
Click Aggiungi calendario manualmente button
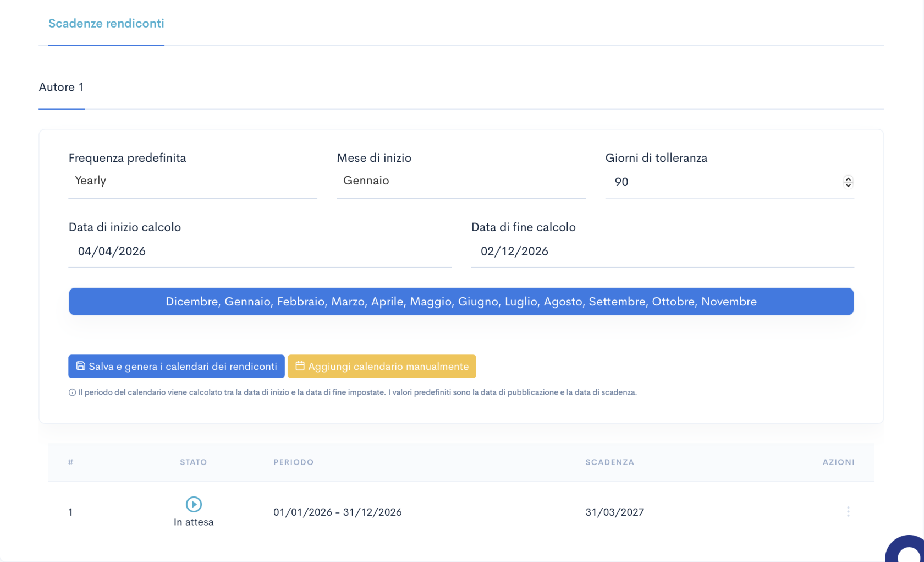tap(382, 367)
